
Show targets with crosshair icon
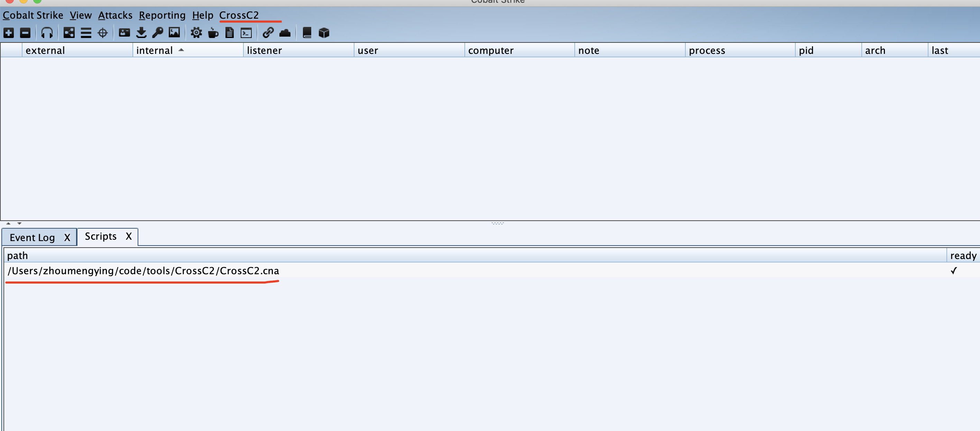coord(103,33)
